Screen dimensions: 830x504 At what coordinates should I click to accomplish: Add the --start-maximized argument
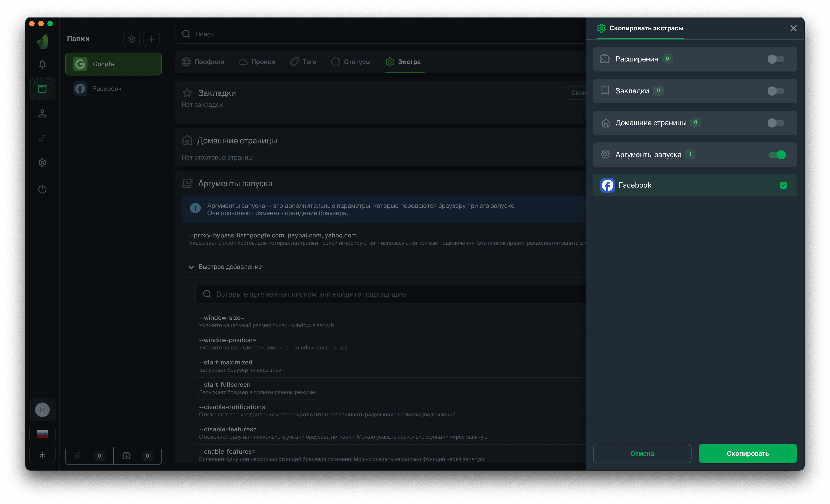click(x=391, y=366)
